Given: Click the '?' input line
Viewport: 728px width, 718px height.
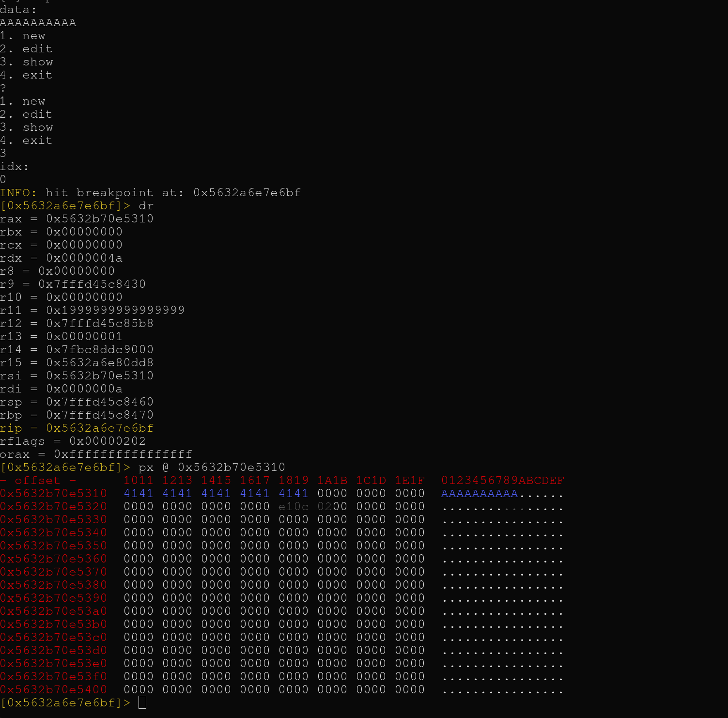Looking at the screenshot, I should coord(3,88).
